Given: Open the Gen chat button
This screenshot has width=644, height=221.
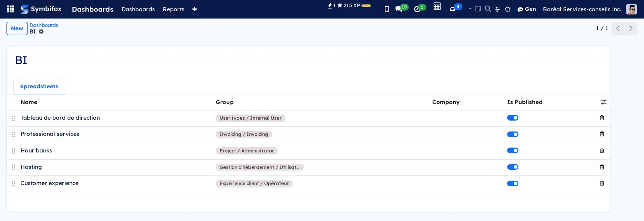Looking at the screenshot, I should point(526,9).
